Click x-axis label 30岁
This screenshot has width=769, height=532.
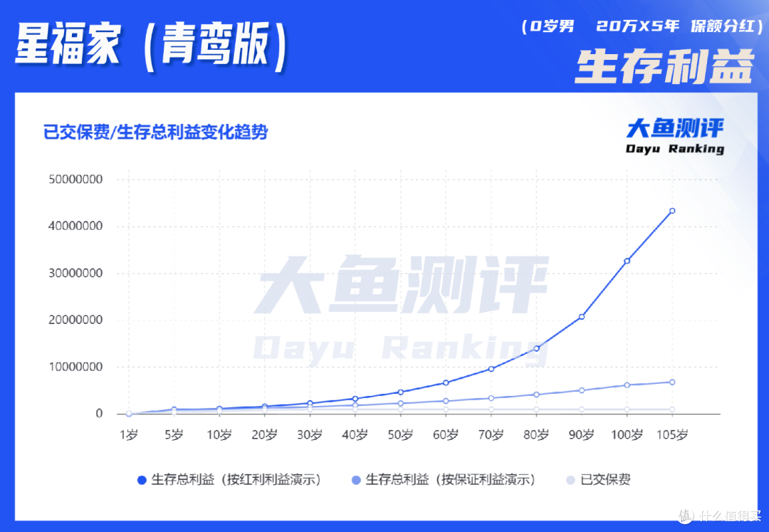[x=310, y=434]
